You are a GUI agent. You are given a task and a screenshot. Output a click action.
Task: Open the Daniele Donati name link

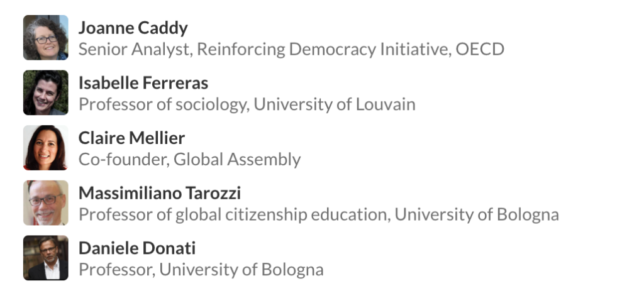tap(137, 248)
